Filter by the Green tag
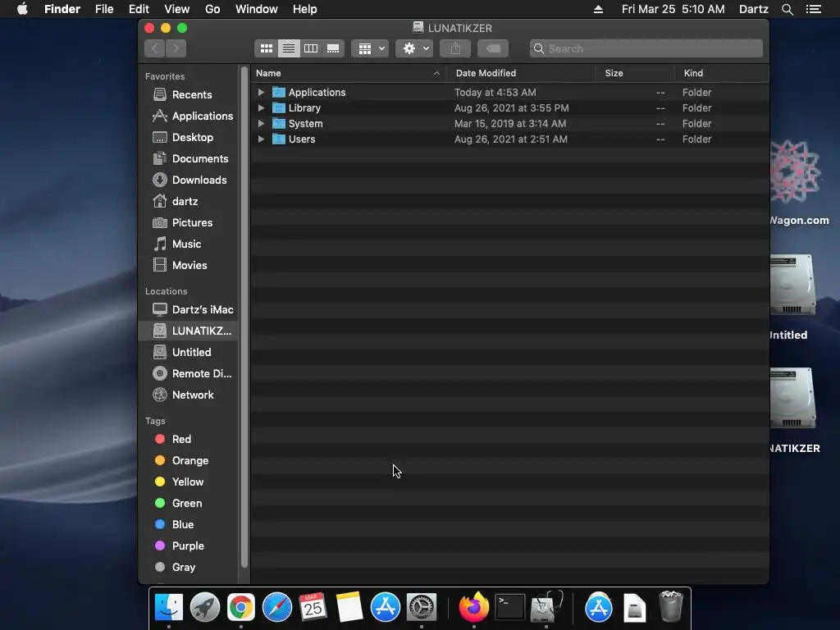Screen dimensions: 840x630 tap(189, 504)
